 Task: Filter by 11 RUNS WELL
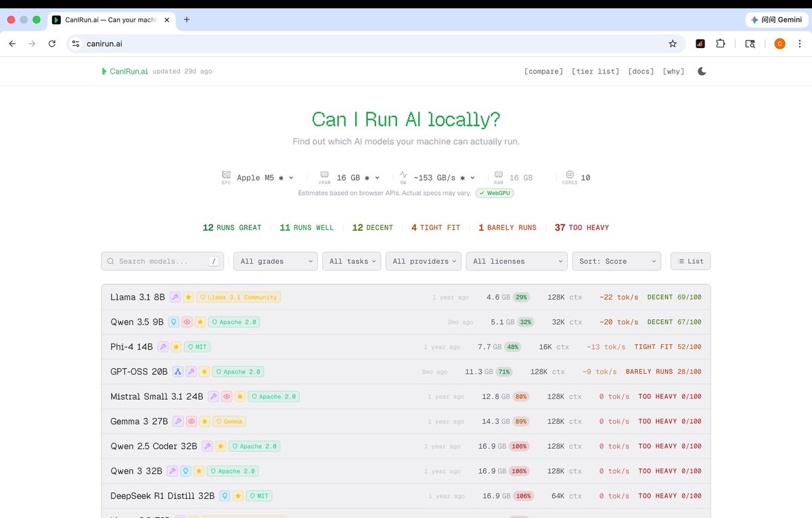[x=307, y=227]
